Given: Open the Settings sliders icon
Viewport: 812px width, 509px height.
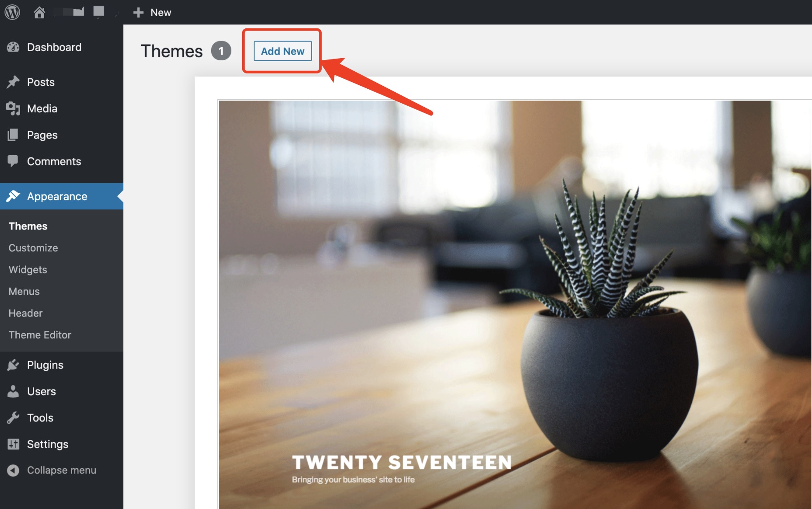Looking at the screenshot, I should coord(13,444).
